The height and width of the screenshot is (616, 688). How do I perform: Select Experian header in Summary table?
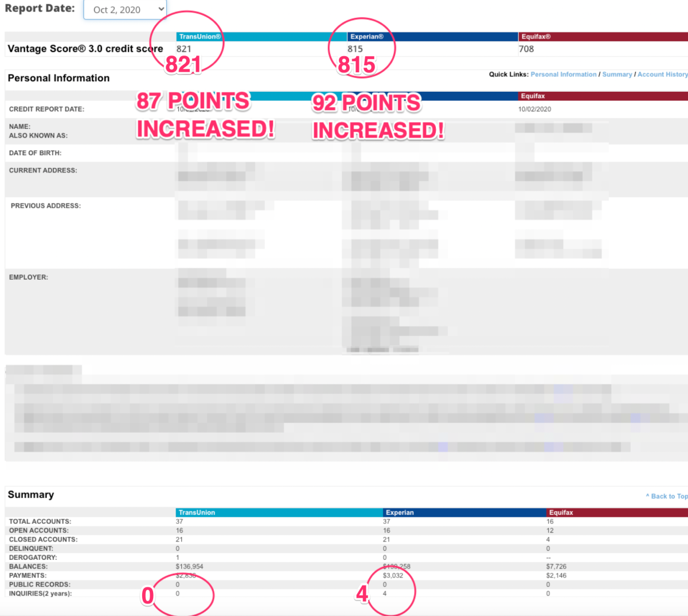400,513
